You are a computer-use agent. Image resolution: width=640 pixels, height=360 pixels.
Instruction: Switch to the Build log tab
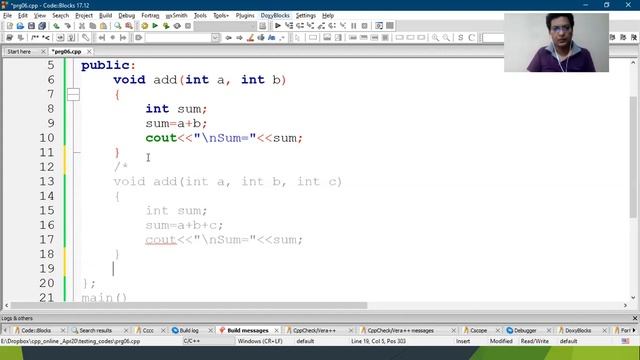point(189,330)
